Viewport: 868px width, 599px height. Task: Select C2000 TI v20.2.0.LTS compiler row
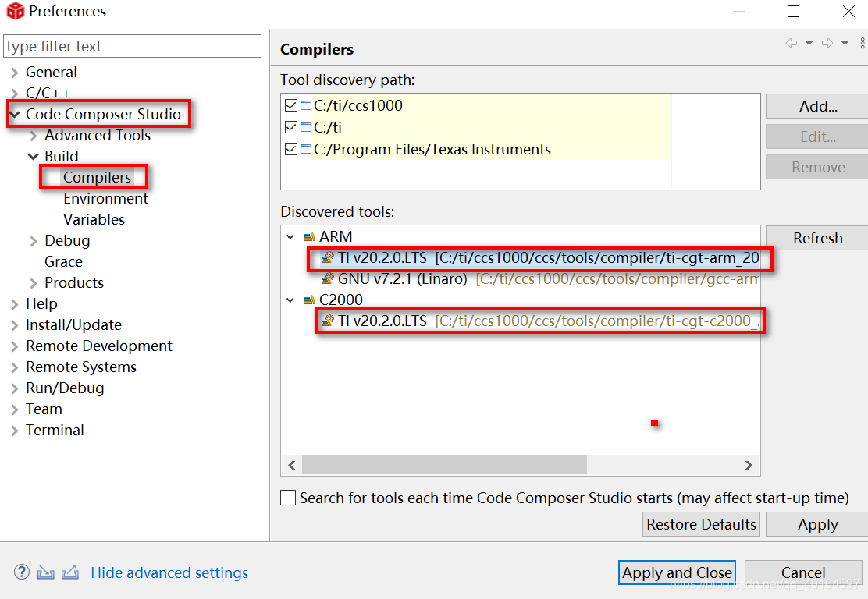click(x=539, y=321)
